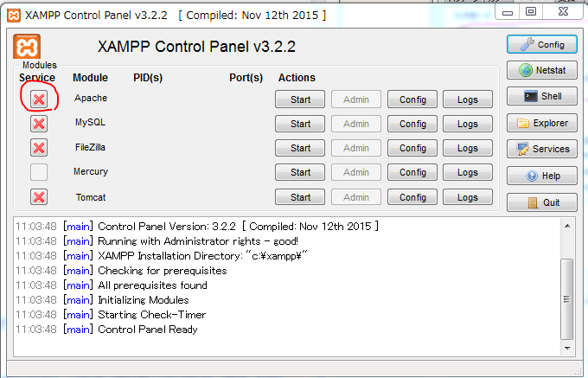This screenshot has width=588, height=378.
Task: Click the Apache module name label
Action: click(x=91, y=99)
